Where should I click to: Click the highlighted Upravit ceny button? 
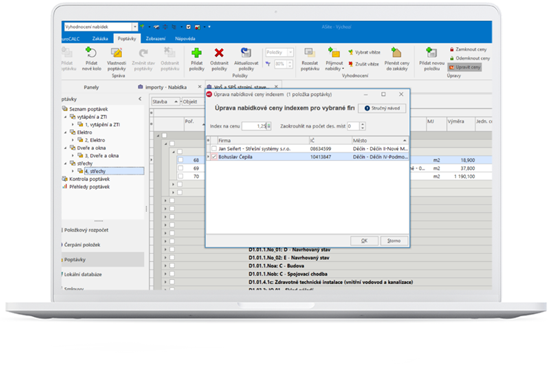[x=464, y=67]
